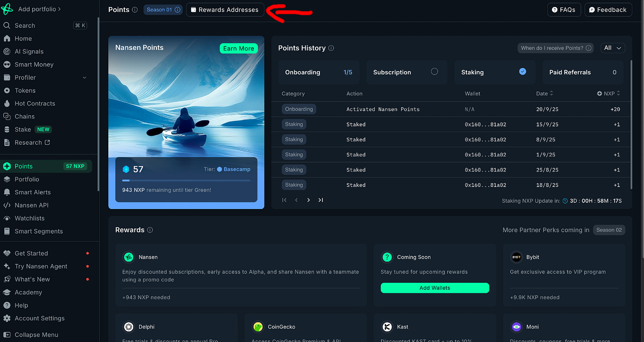Click the Watchlists eye icon
The height and width of the screenshot is (342, 644).
[x=7, y=218]
